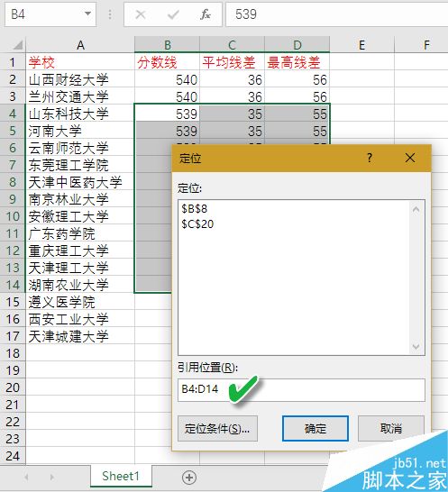Add a new sheet with the plus icon

(189, 478)
